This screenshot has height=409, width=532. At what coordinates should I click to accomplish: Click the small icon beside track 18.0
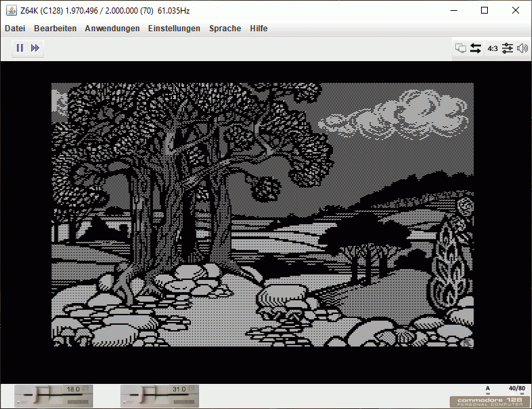coord(86,388)
